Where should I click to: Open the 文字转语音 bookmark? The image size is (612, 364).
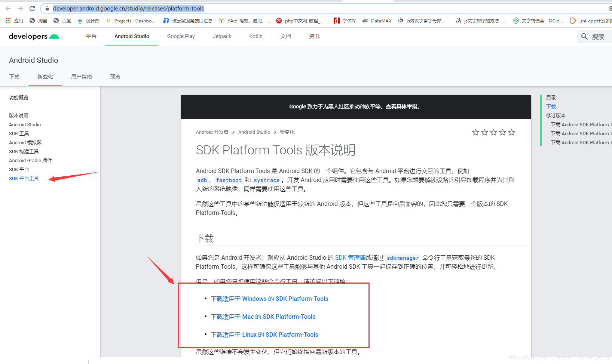(x=538, y=21)
